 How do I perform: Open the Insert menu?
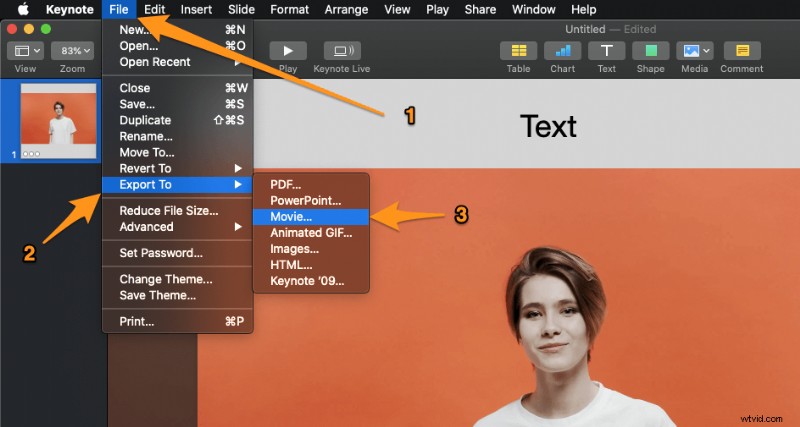[x=196, y=9]
